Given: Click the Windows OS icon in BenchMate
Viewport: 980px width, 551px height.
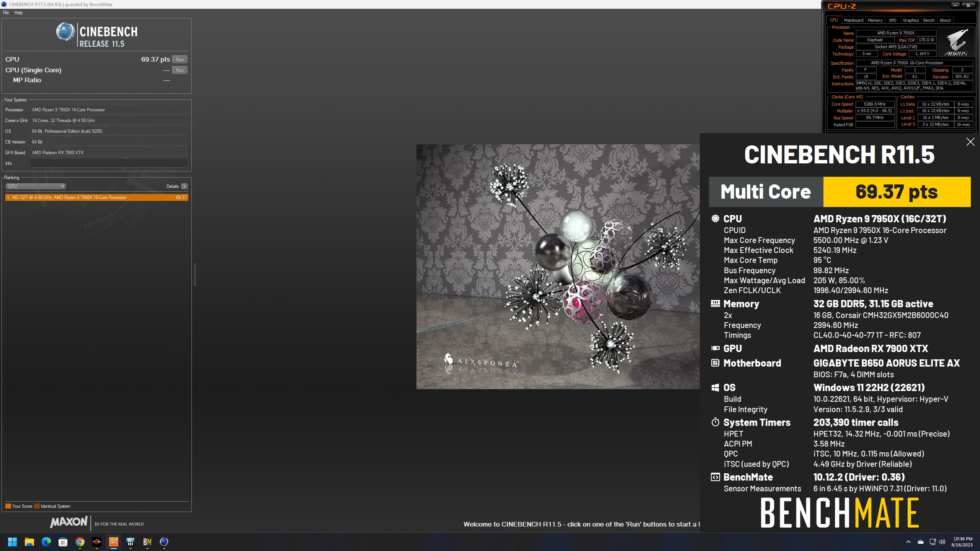Looking at the screenshot, I should 715,388.
